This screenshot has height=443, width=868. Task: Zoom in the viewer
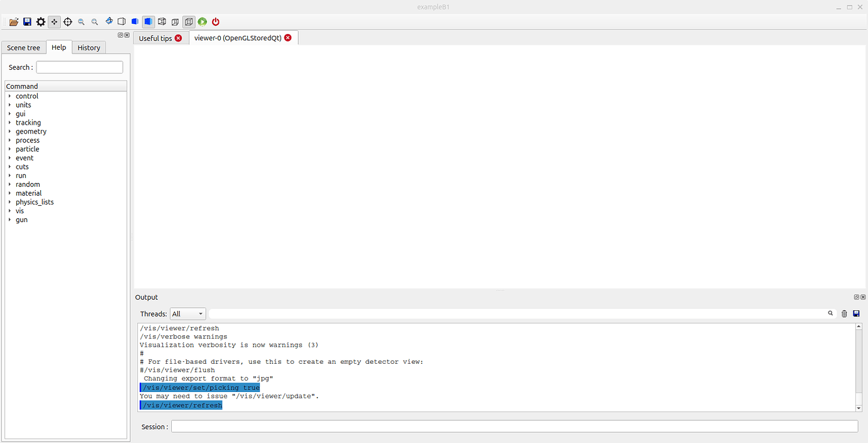pos(94,21)
